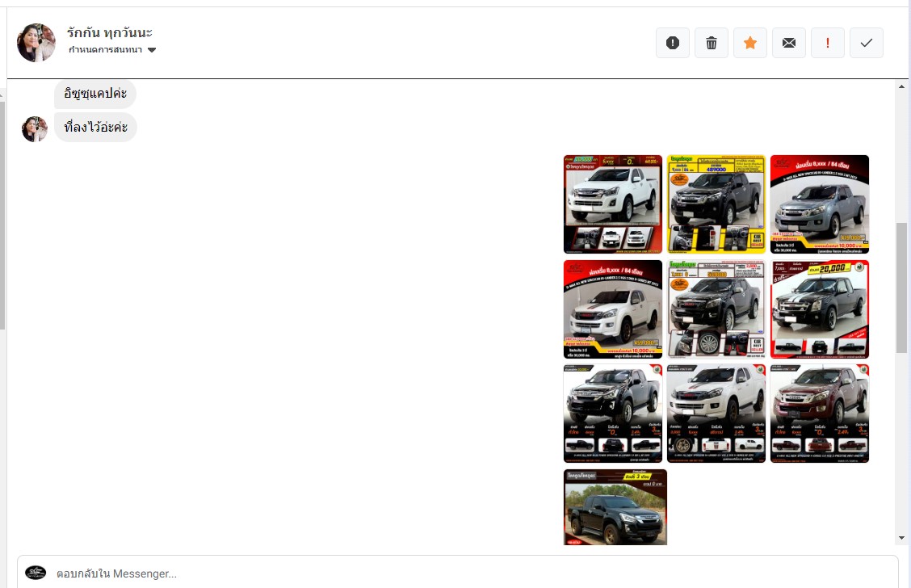Click chat scrollbar up arrow
Screen dimensions: 911x588
pos(901,86)
